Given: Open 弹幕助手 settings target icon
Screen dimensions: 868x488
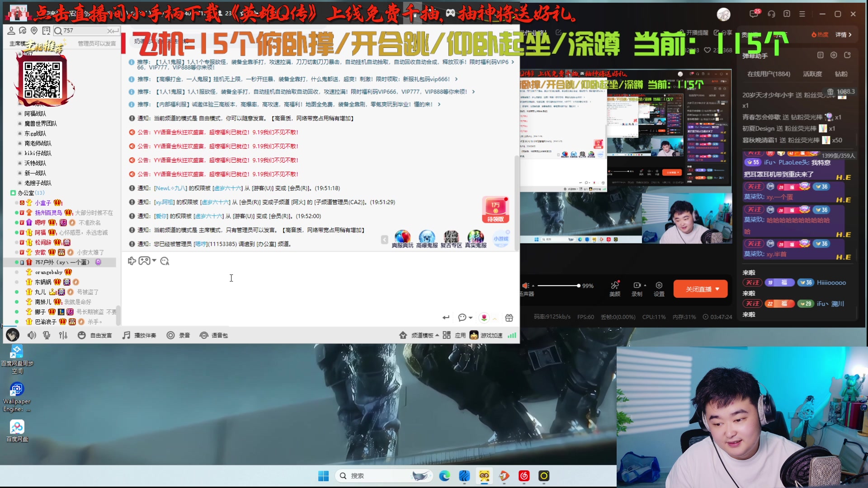Looking at the screenshot, I should click(x=834, y=55).
